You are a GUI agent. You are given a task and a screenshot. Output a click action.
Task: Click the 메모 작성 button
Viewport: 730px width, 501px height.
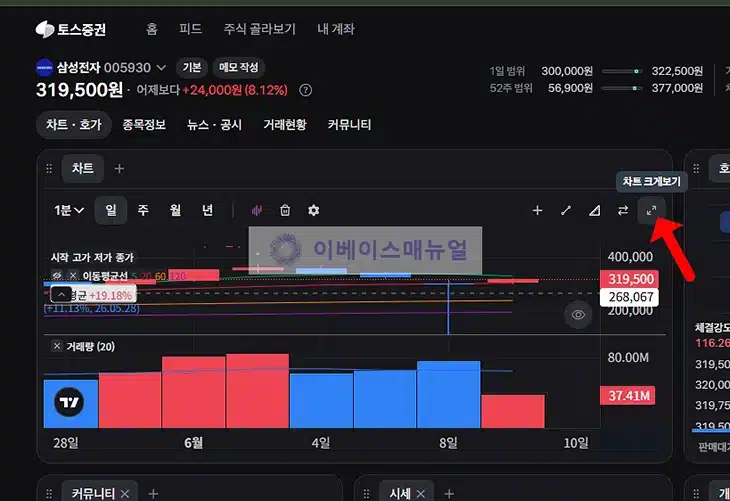click(239, 68)
